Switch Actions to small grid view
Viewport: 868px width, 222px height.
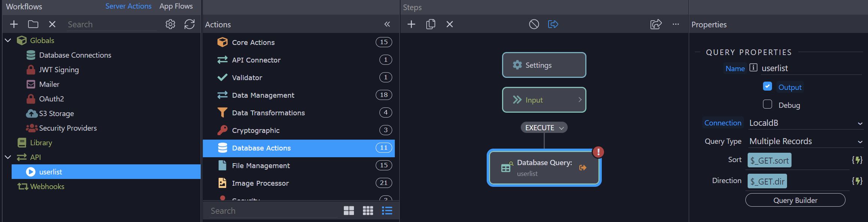point(368,211)
